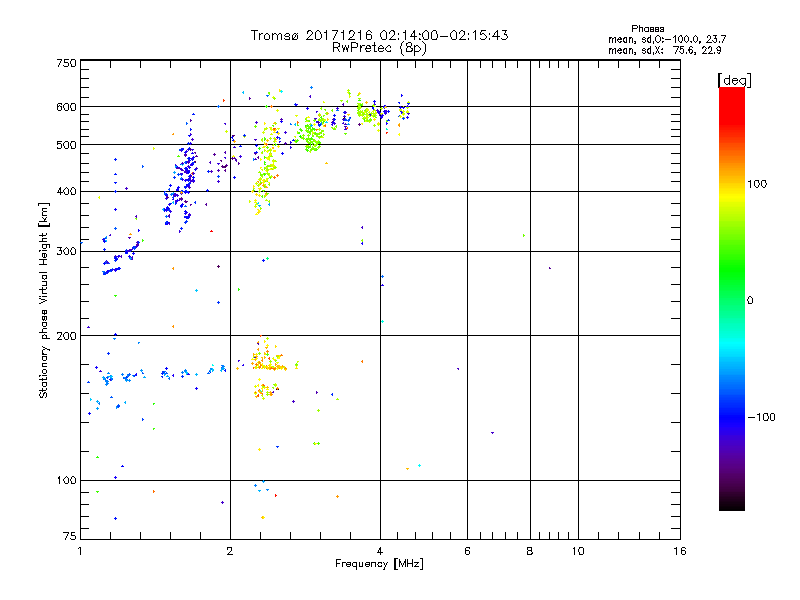Click the x-axis tick label '1'

[80, 551]
